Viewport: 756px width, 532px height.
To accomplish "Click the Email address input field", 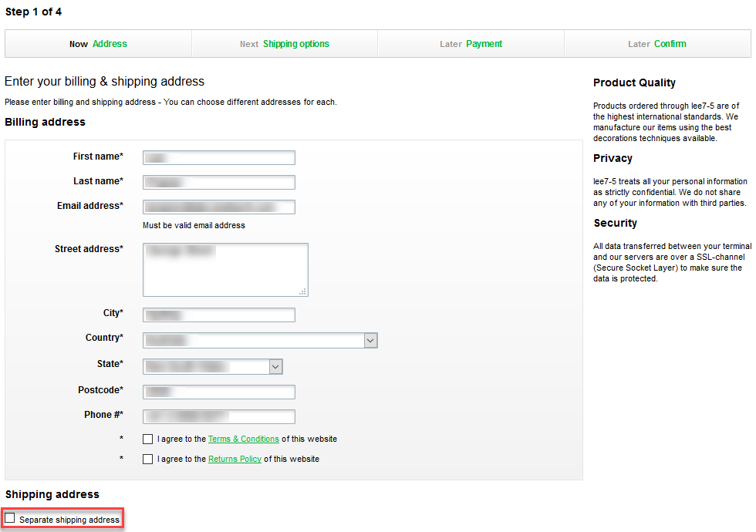I will click(x=218, y=207).
